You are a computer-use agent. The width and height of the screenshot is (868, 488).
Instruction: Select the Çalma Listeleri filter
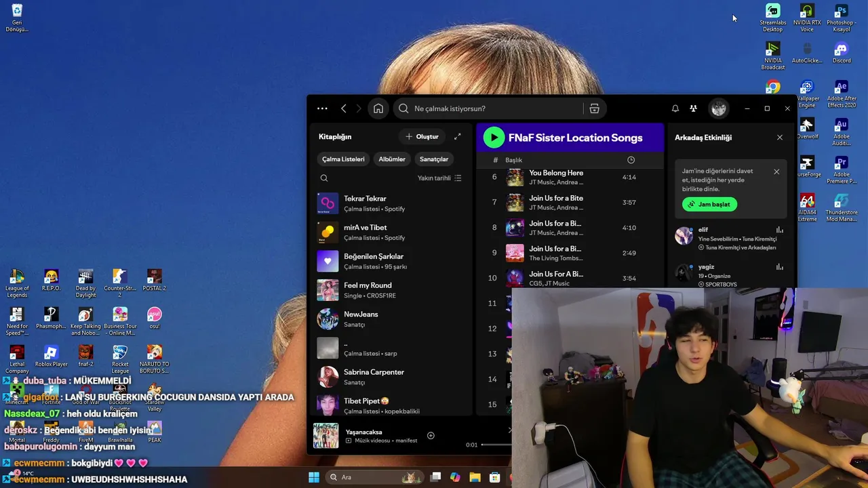[x=343, y=159]
